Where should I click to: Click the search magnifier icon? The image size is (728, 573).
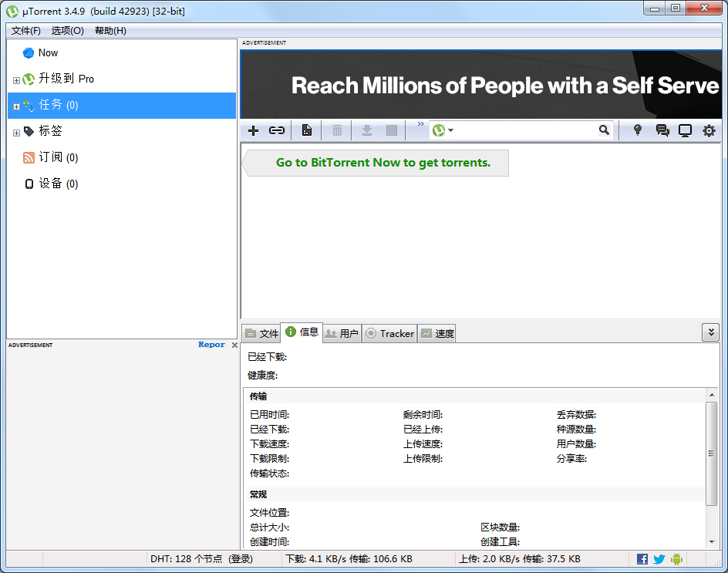pyautogui.click(x=605, y=130)
